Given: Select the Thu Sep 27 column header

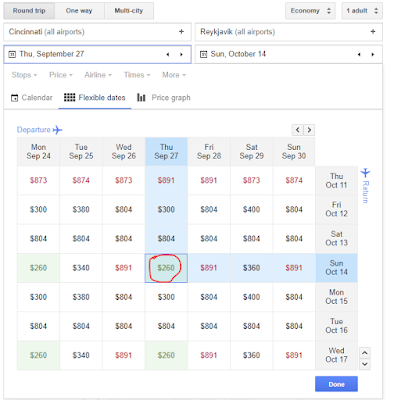Looking at the screenshot, I should (166, 152).
